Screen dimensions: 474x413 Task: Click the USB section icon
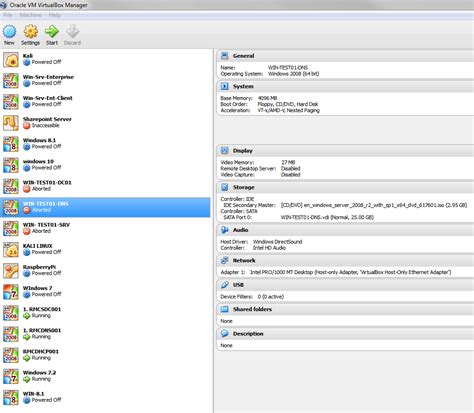click(225, 285)
